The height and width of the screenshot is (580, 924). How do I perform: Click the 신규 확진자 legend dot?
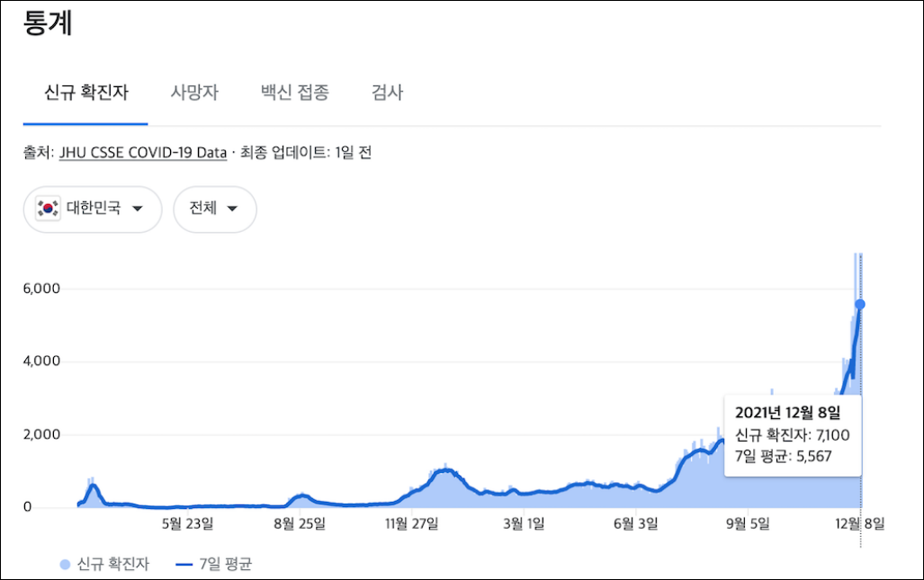point(65,565)
